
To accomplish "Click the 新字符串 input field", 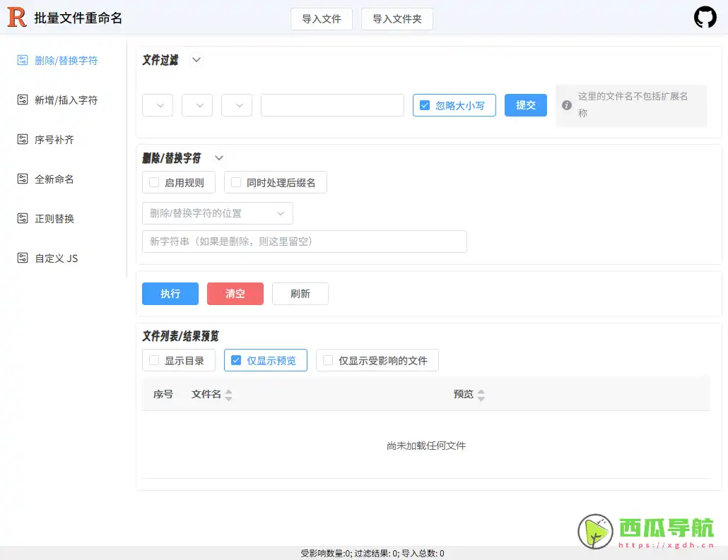I will 304,242.
